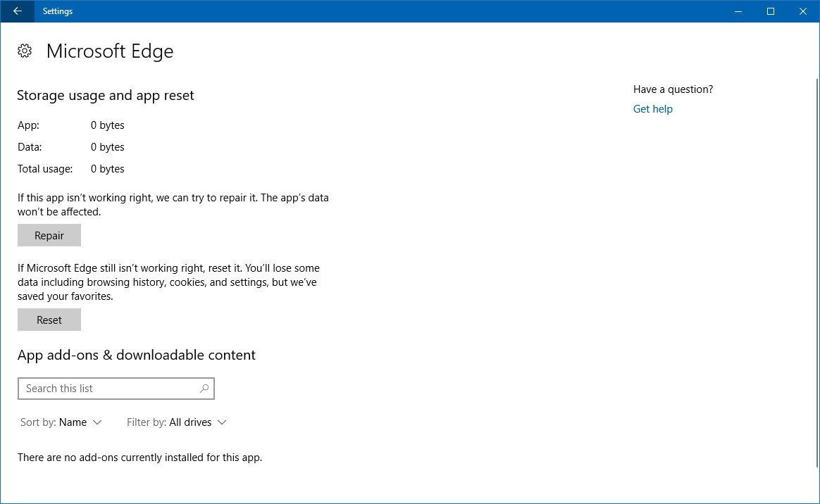Click the chevron next to Name
The height and width of the screenshot is (504, 820).
(x=98, y=422)
